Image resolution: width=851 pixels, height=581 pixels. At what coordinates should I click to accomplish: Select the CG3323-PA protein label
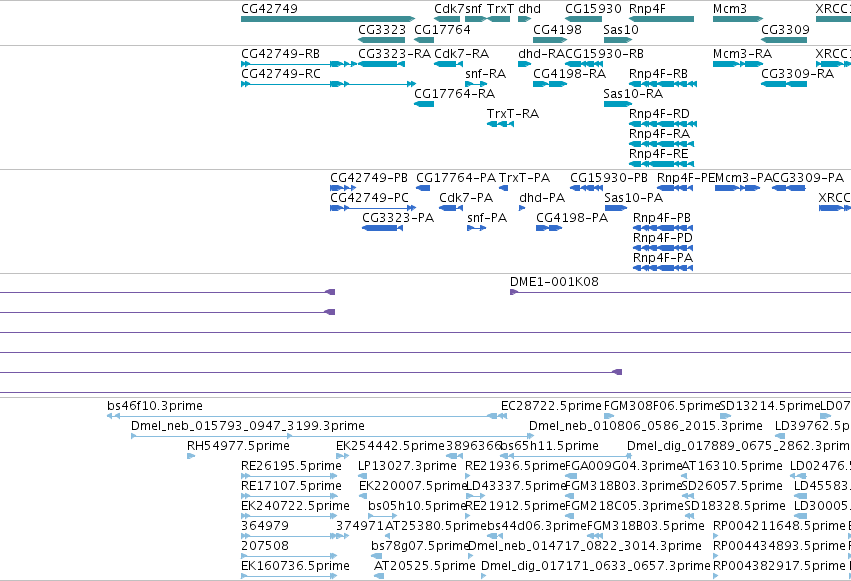[398, 218]
